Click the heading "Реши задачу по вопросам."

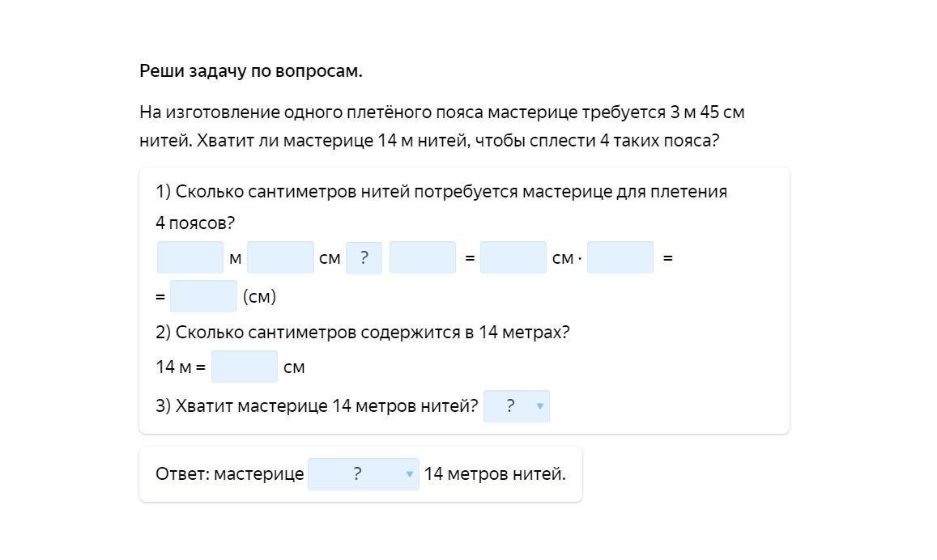pos(251,71)
